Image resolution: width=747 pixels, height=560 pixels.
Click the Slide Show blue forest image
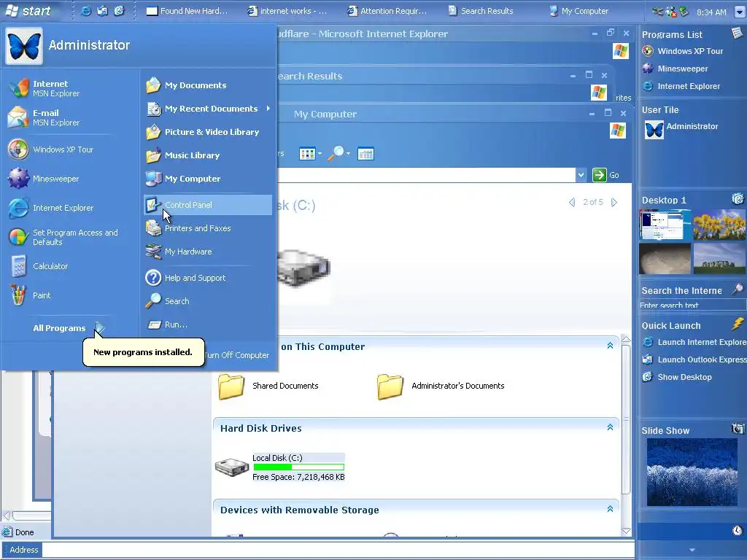pos(692,472)
